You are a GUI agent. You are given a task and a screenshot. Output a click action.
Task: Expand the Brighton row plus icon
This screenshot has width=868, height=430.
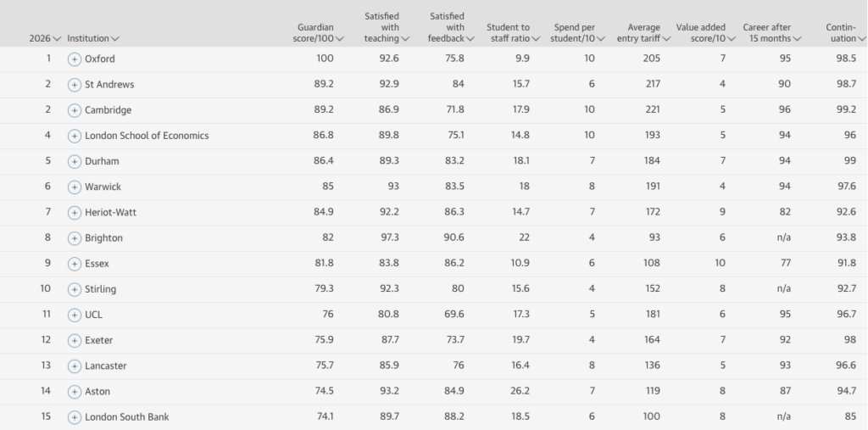click(x=75, y=238)
